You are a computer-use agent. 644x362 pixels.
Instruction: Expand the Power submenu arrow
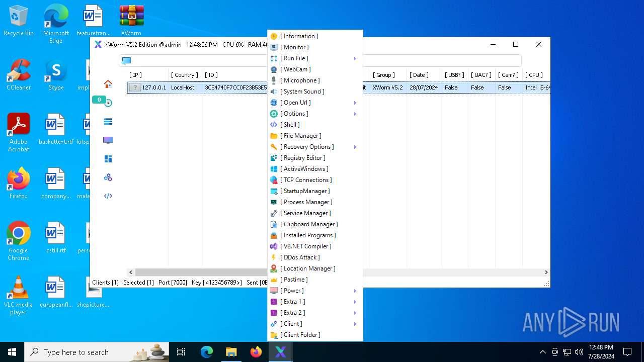[x=355, y=291]
